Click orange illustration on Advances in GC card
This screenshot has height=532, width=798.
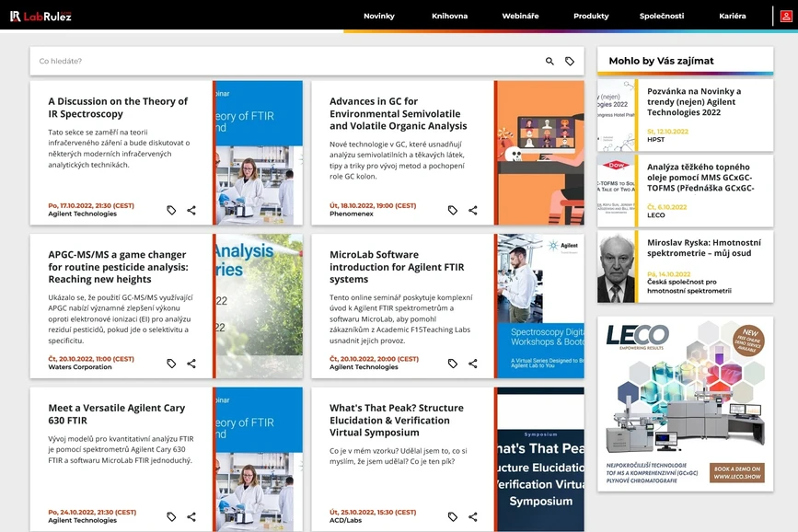point(540,153)
